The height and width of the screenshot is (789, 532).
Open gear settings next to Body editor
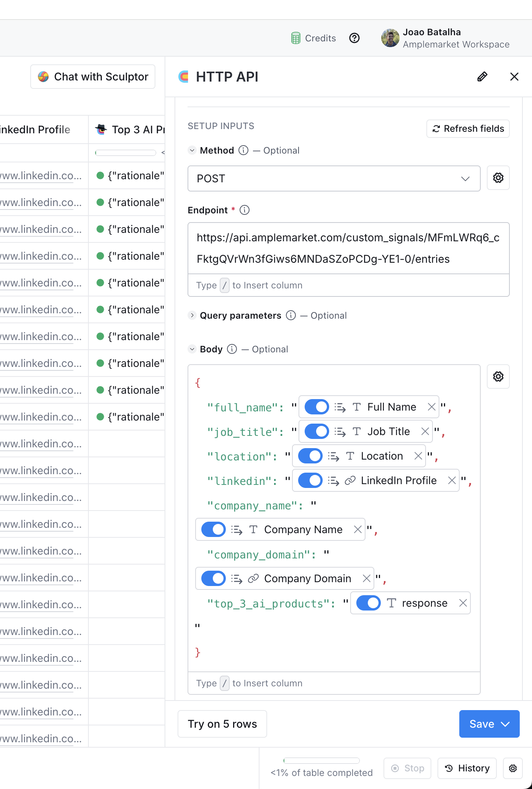coord(498,376)
